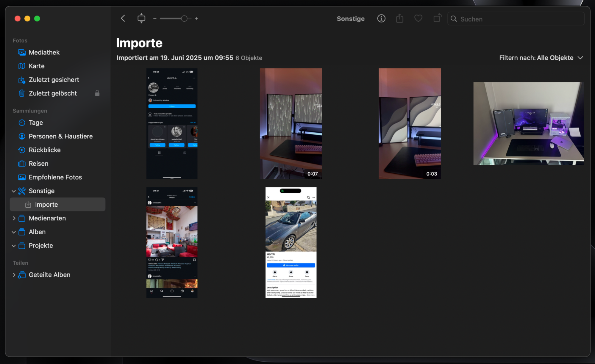
Task: Open Empfohlene Fotos collection
Action: pyautogui.click(x=55, y=177)
